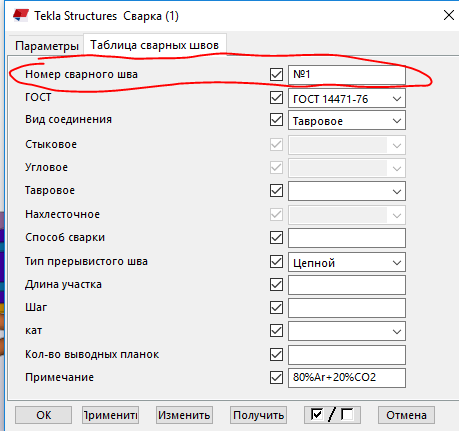Expand the Вид соединения Тавровое dropdown
The height and width of the screenshot is (431, 459).
347,121
